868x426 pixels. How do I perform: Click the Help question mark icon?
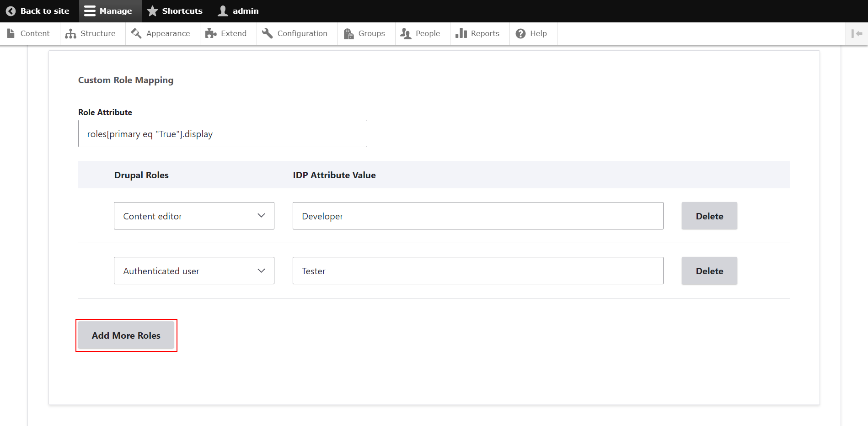tap(520, 33)
